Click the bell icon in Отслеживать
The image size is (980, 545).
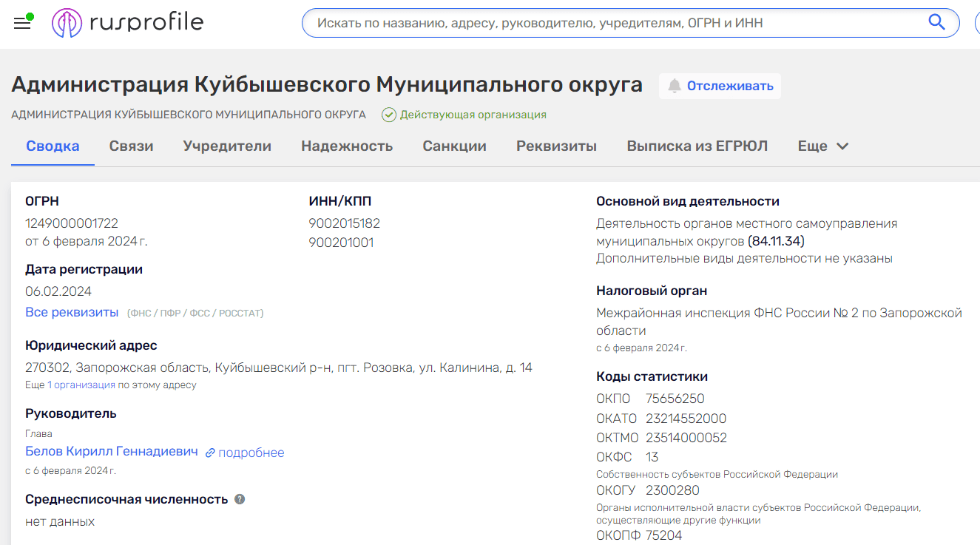pos(674,86)
